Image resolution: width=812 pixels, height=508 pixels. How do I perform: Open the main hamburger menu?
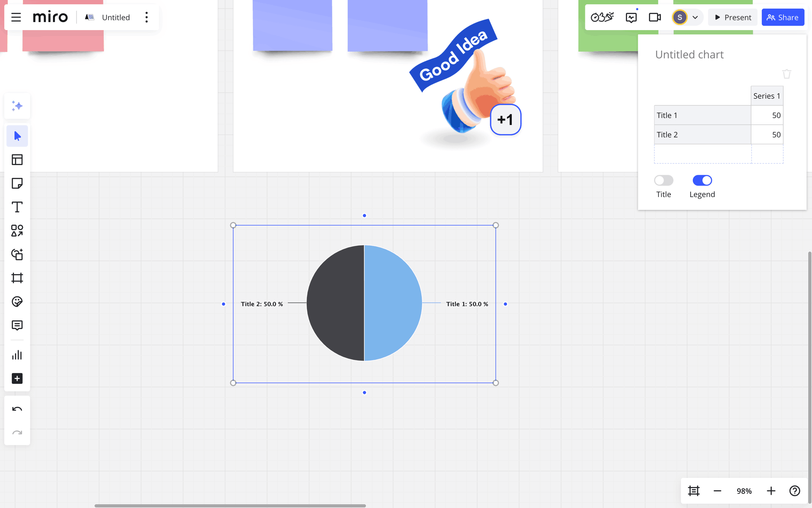point(16,17)
